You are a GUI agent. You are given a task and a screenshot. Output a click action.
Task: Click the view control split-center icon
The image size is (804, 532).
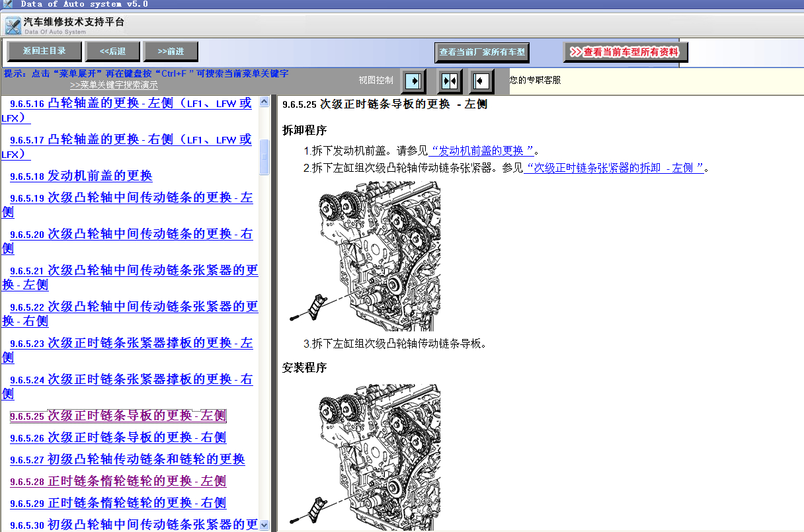pyautogui.click(x=450, y=81)
